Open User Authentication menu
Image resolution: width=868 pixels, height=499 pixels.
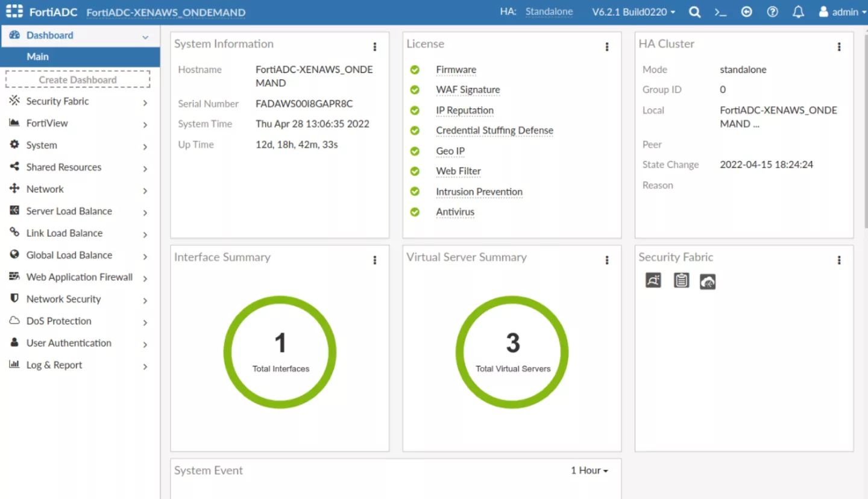(80, 343)
